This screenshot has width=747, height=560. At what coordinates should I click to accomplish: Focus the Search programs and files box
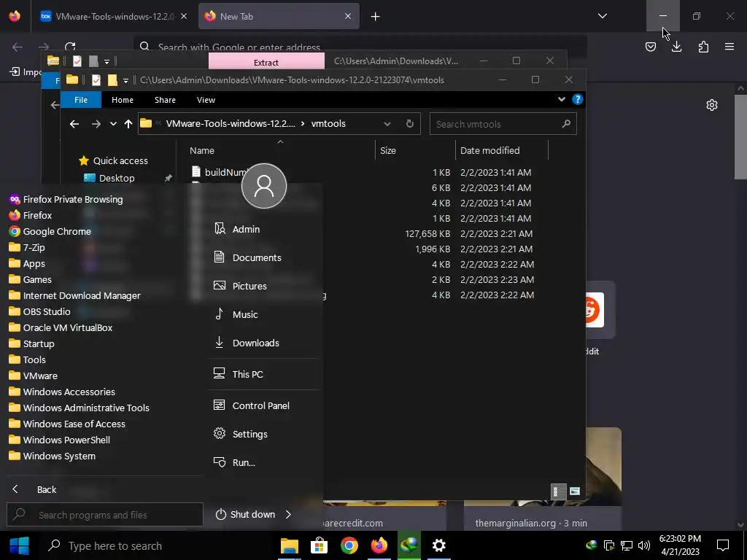coord(105,515)
